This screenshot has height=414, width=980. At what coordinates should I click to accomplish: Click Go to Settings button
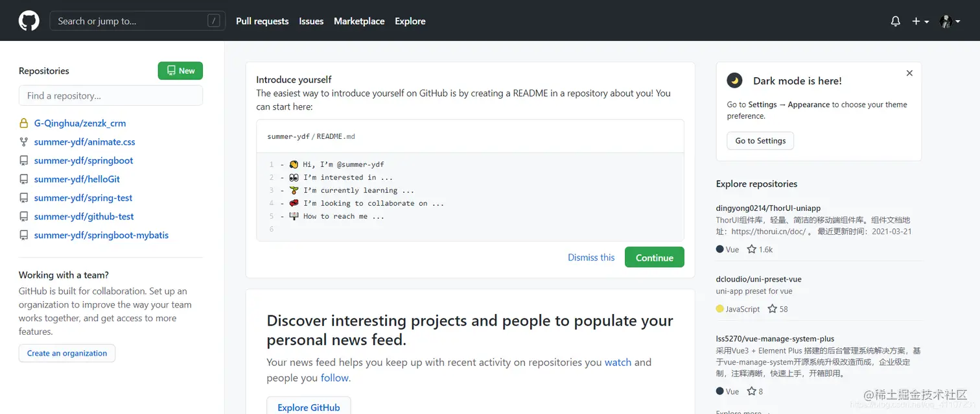(x=760, y=141)
